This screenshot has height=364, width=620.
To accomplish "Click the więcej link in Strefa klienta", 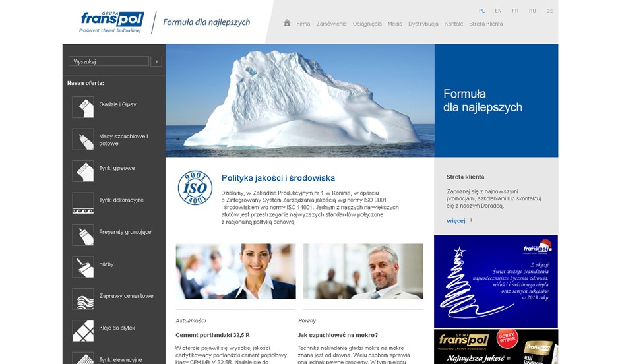I will 456,220.
